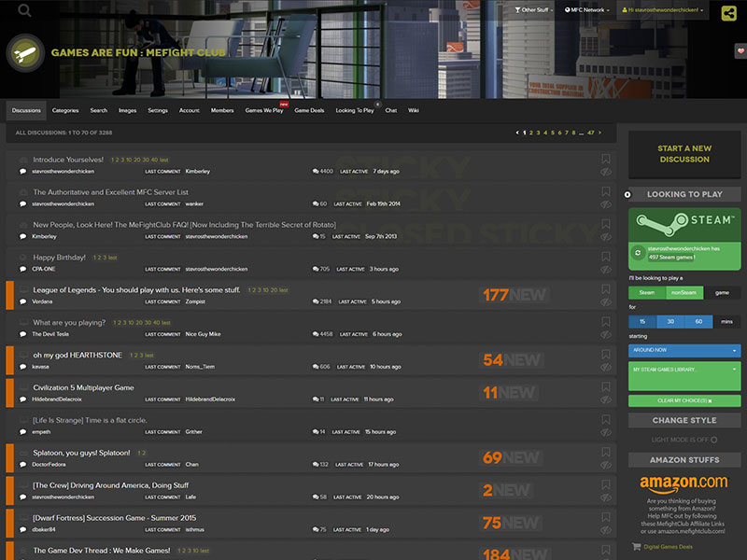Click Clear My Choice(s) button

(684, 401)
